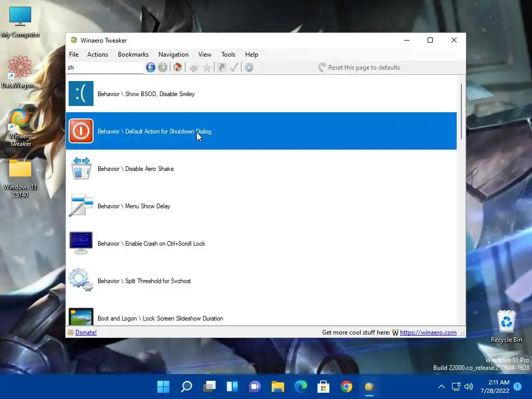Open the https://winaero.com link
The width and height of the screenshot is (532, 399).
(x=428, y=332)
